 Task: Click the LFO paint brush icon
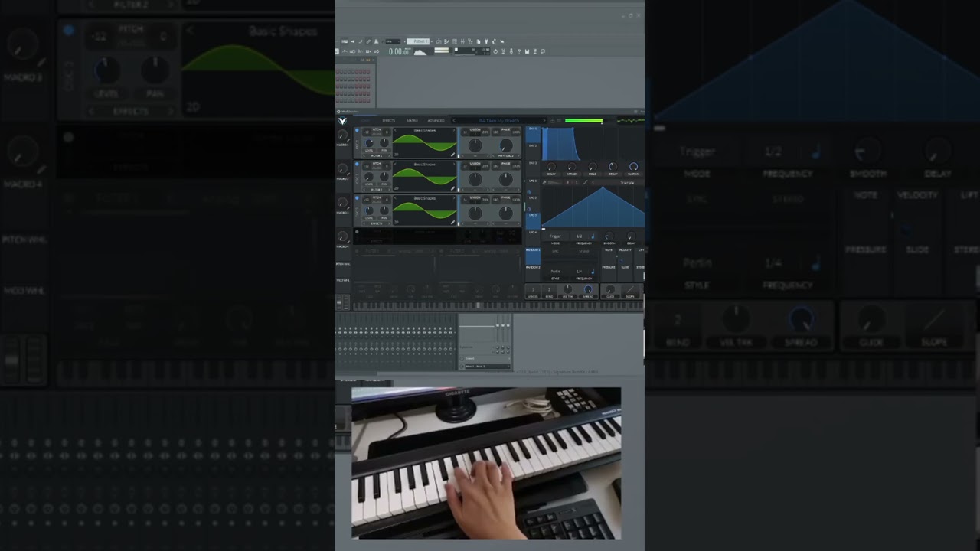544,182
